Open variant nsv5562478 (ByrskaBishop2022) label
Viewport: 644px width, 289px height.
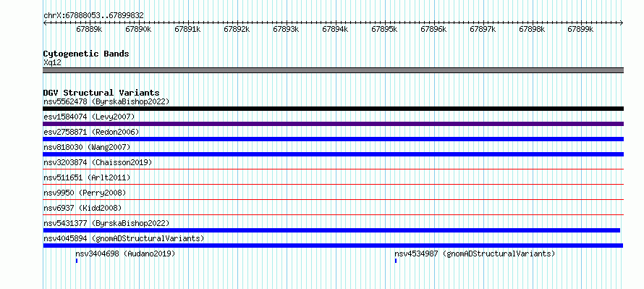coord(106,101)
